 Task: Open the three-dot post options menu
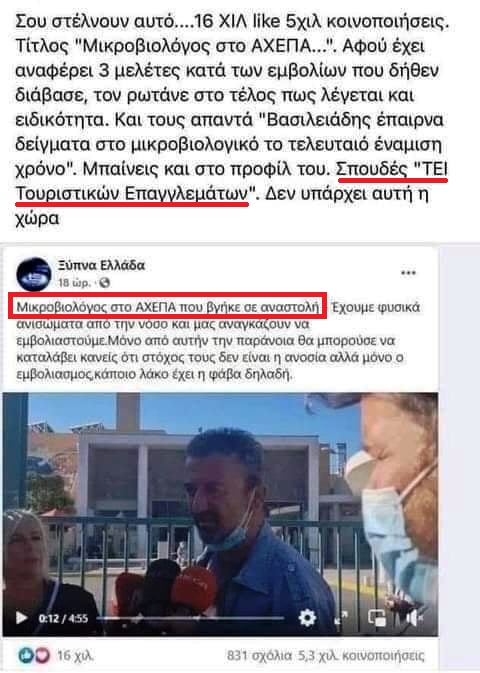408,273
